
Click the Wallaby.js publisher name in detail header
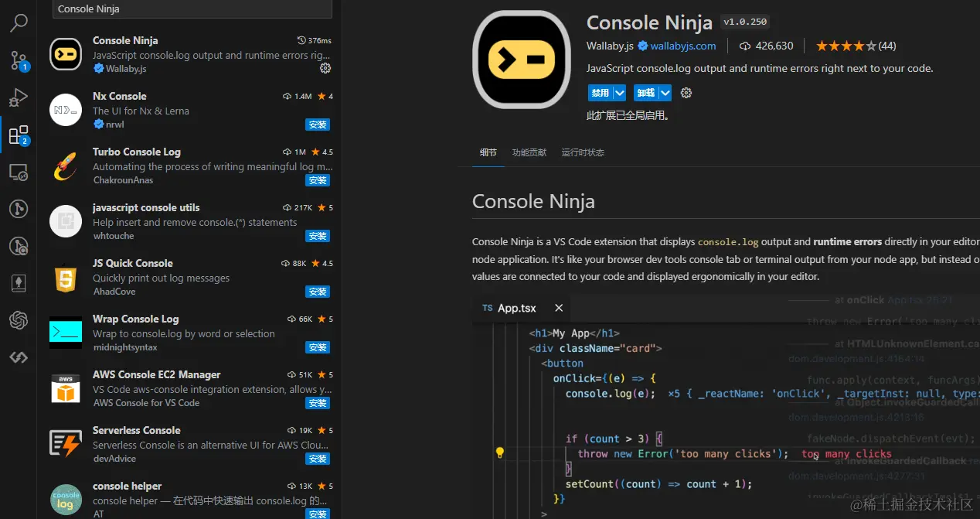(x=610, y=46)
